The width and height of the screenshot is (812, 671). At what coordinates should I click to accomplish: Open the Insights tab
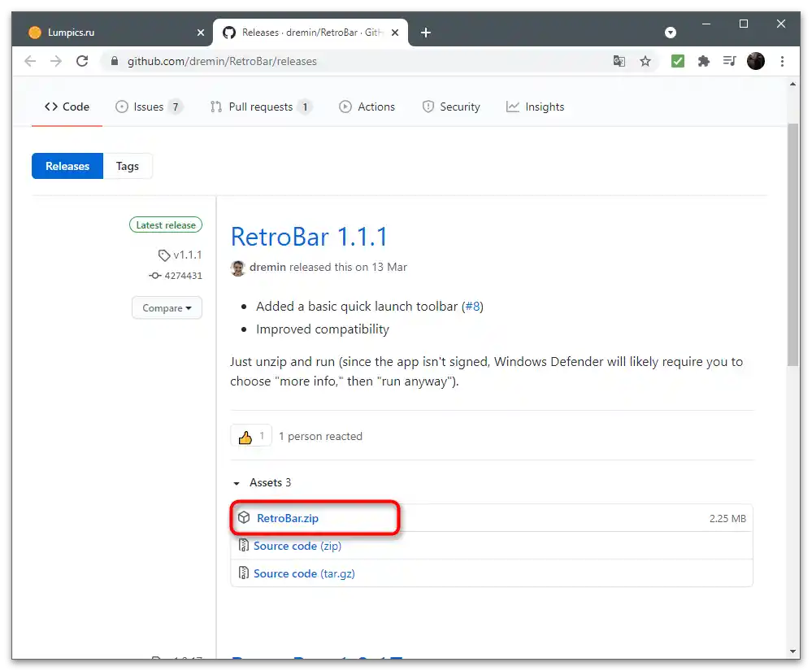[536, 107]
